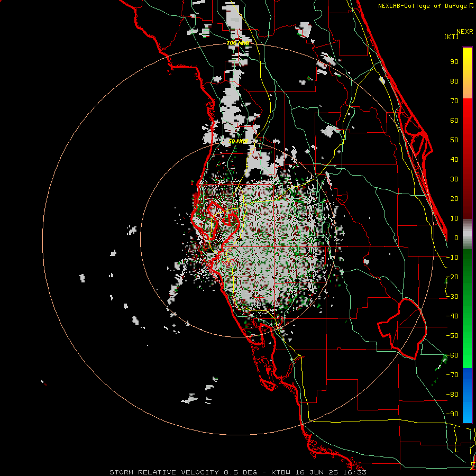This screenshot has height=476, width=476.
Task: Select the -10 knot scale label
Action: (452, 258)
